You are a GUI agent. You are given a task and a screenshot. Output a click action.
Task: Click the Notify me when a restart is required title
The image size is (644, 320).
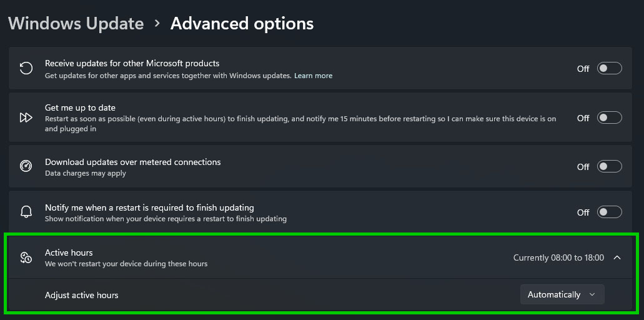pyautogui.click(x=149, y=207)
